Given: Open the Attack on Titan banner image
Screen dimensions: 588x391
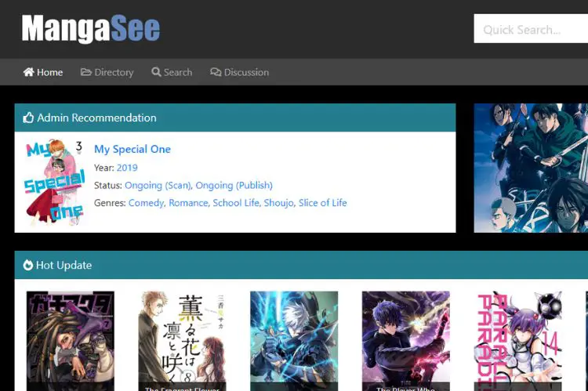Looking at the screenshot, I should point(531,168).
